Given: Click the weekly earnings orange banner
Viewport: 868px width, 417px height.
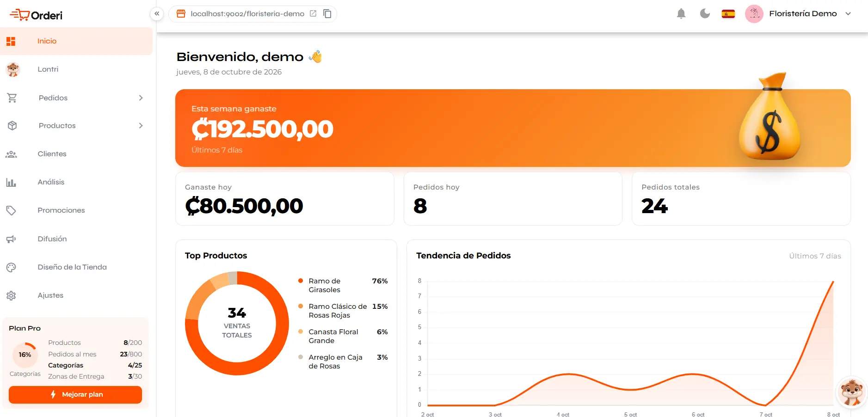Looking at the screenshot, I should [513, 128].
